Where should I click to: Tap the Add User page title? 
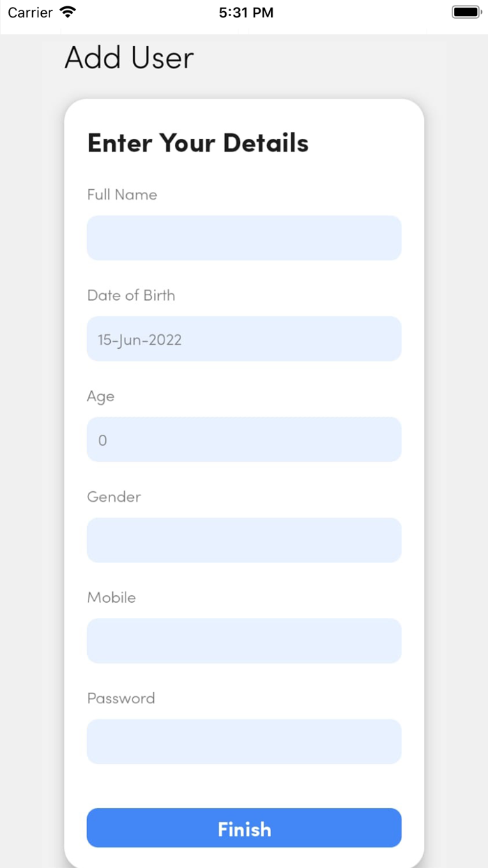(x=129, y=58)
